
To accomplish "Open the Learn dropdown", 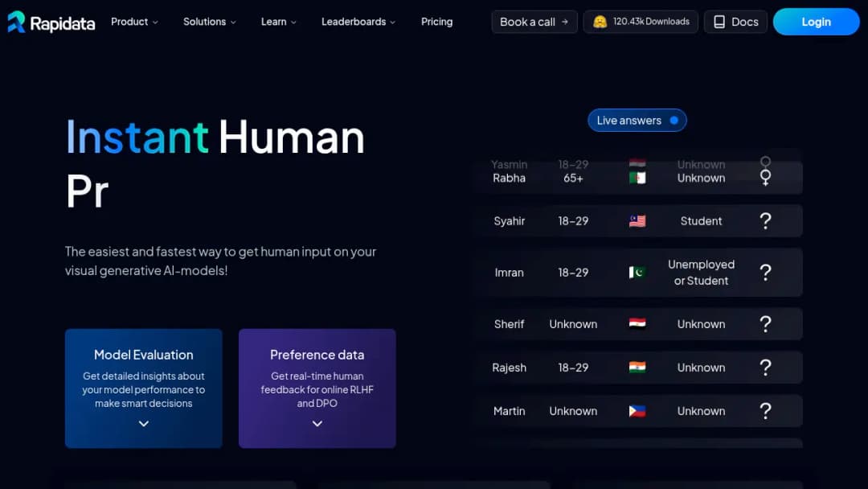I will click(278, 22).
